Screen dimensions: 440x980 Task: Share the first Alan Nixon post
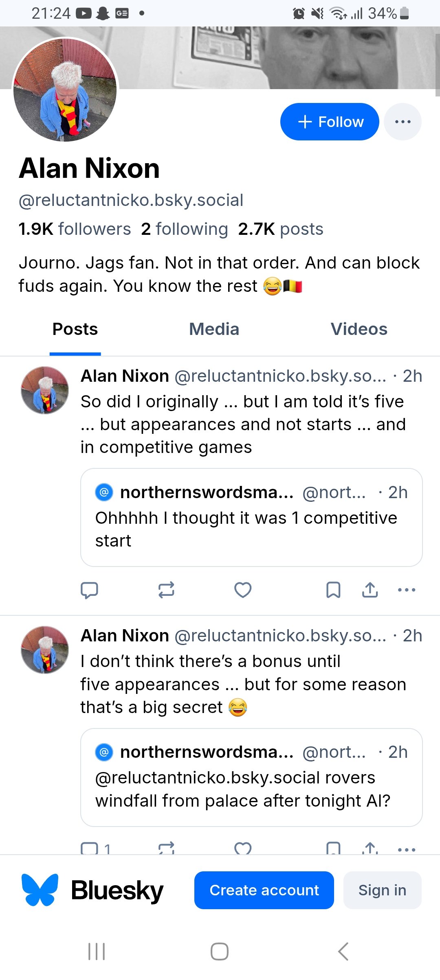[370, 590]
